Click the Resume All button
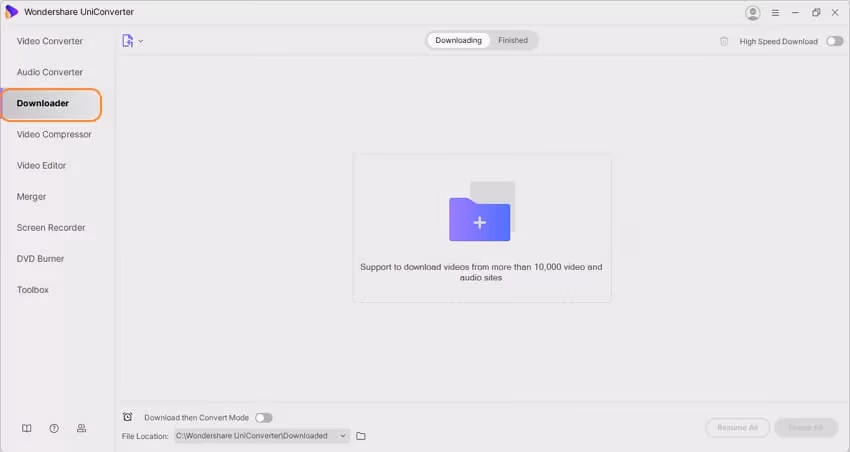The height and width of the screenshot is (452, 850). click(737, 428)
